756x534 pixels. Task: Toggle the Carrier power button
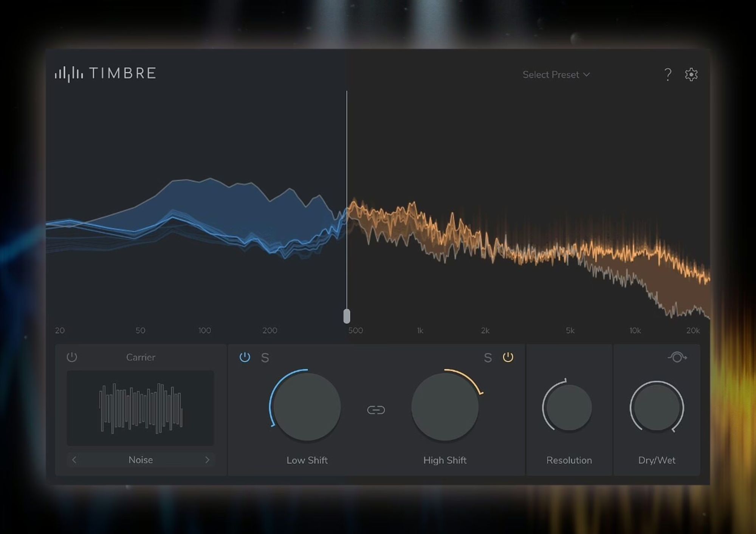point(72,357)
